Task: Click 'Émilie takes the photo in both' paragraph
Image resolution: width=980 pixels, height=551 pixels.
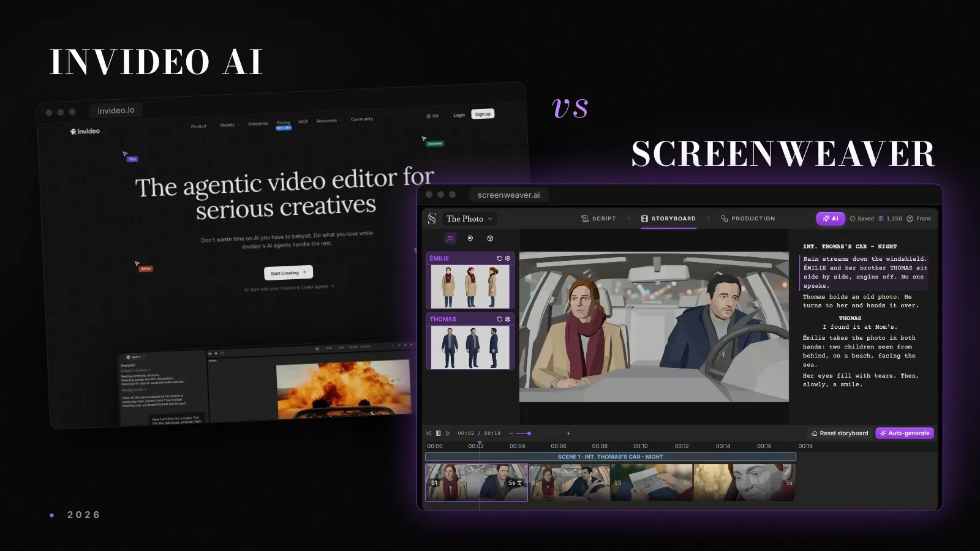Action: click(x=859, y=351)
